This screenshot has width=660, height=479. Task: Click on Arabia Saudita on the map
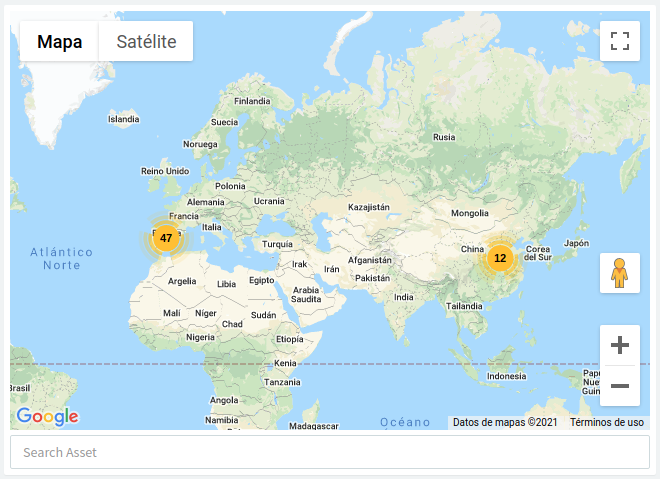click(x=306, y=295)
